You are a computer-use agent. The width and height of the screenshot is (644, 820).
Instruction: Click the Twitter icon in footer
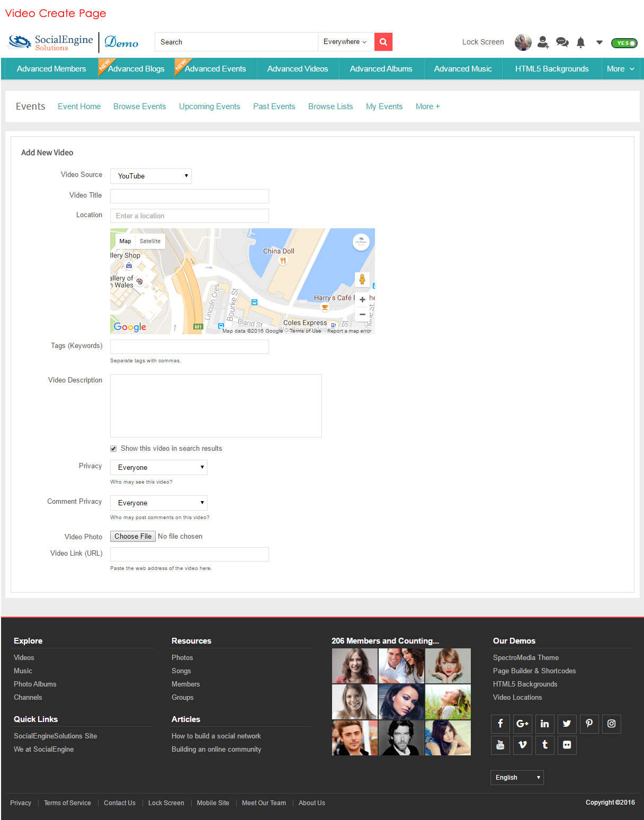point(567,724)
